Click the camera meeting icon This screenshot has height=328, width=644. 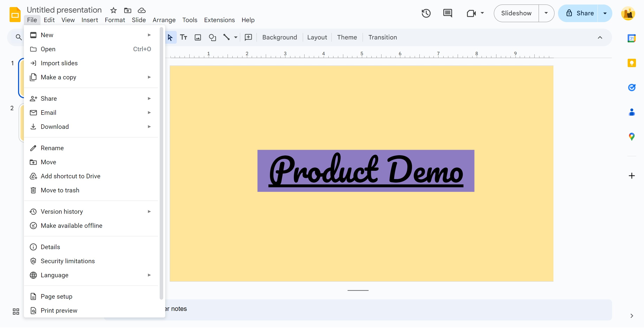[471, 13]
